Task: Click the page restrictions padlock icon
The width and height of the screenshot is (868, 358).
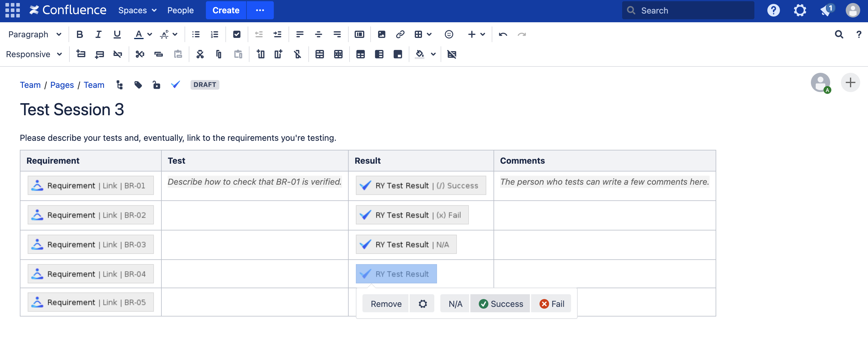Action: [x=156, y=85]
